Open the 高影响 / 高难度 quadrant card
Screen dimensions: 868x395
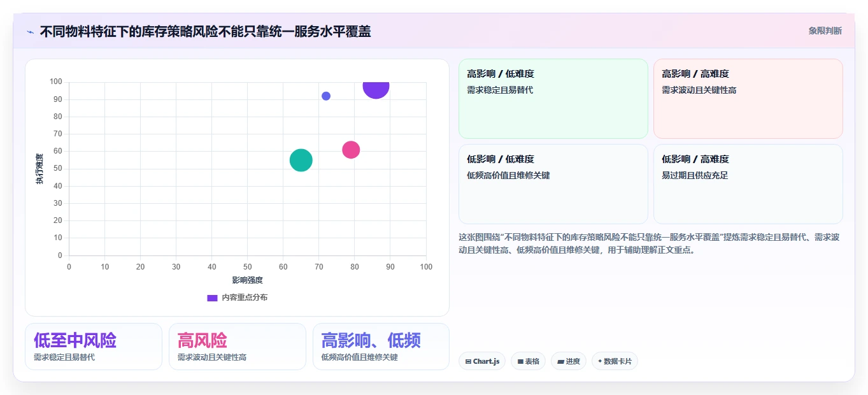point(748,98)
